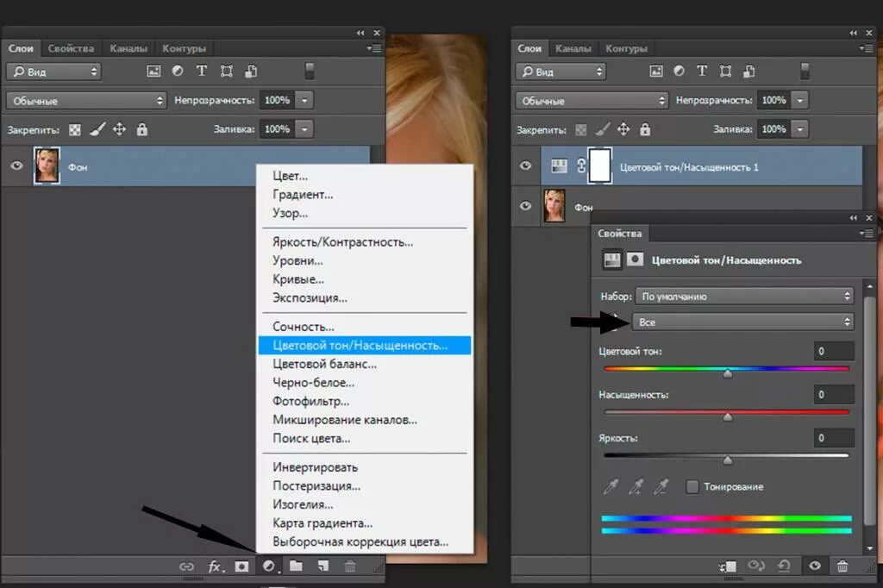Delete layer trash icon in left panel

point(350,566)
